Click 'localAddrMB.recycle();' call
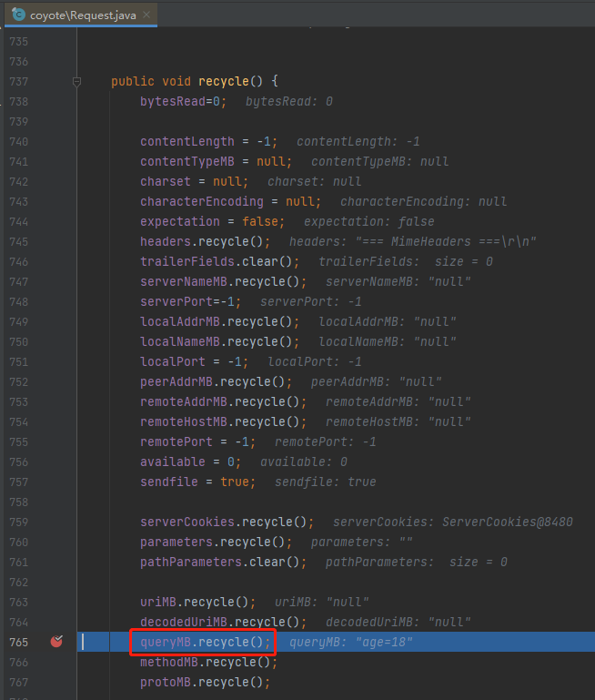This screenshot has width=595, height=700. pyautogui.click(x=219, y=322)
